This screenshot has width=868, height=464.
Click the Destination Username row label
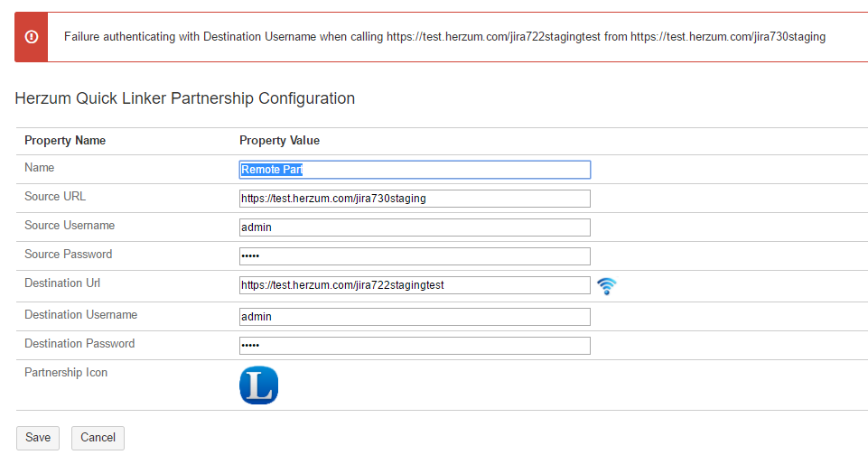click(x=80, y=315)
